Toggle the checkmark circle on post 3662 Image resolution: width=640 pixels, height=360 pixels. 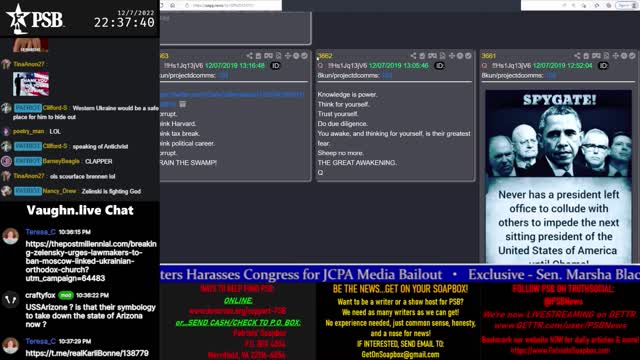pos(469,56)
